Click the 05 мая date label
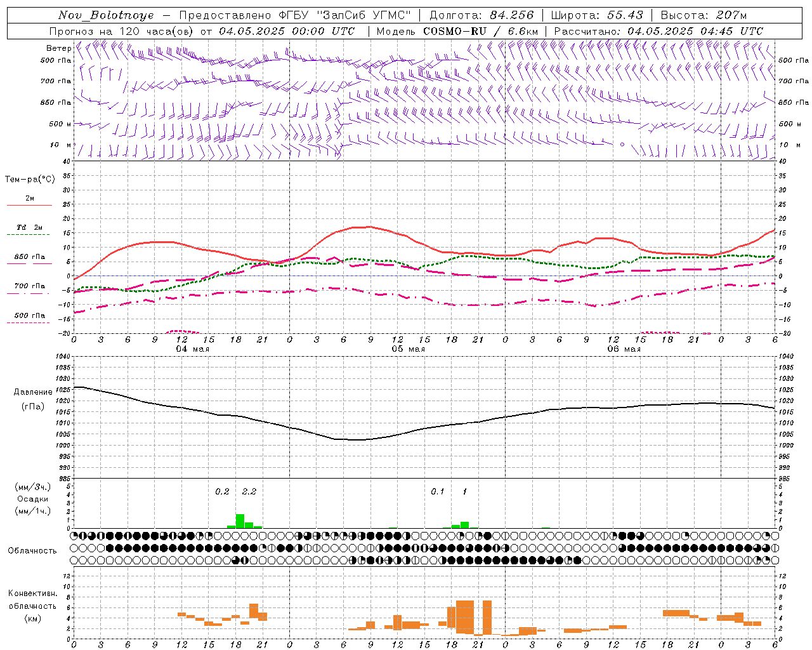 pyautogui.click(x=409, y=349)
